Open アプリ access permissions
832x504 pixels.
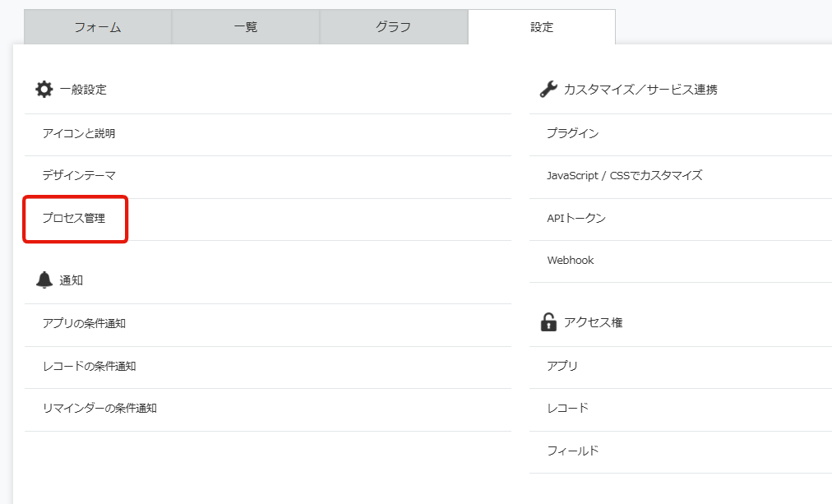click(x=562, y=366)
